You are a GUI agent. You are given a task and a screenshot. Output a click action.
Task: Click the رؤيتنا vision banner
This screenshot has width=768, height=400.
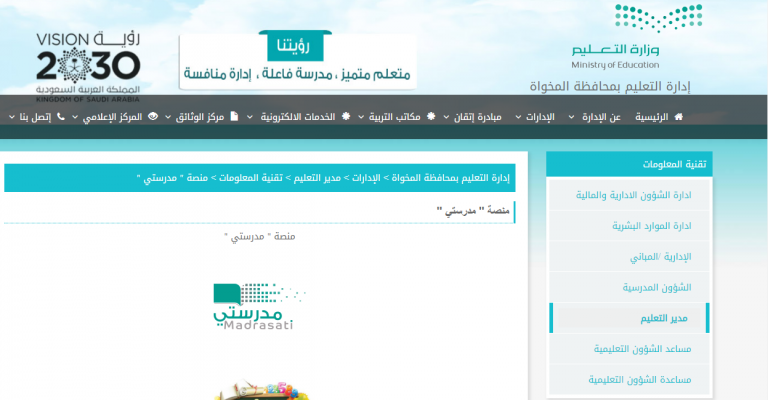click(297, 61)
